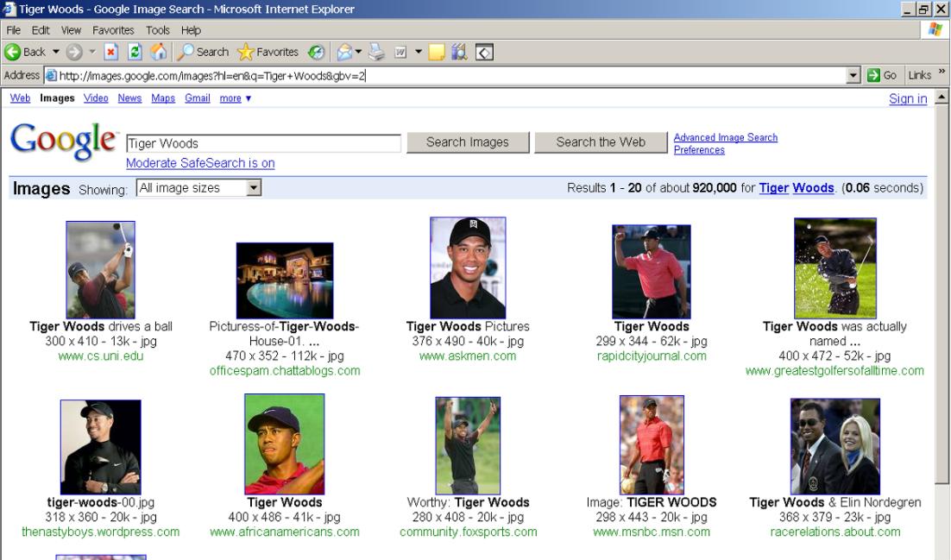The width and height of the screenshot is (951, 560).
Task: Click the Research books toolbar icon
Action: click(x=459, y=52)
